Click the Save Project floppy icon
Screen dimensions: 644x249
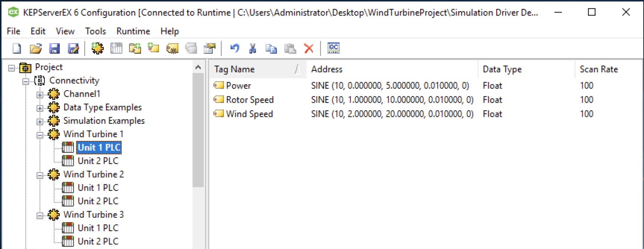click(x=54, y=48)
